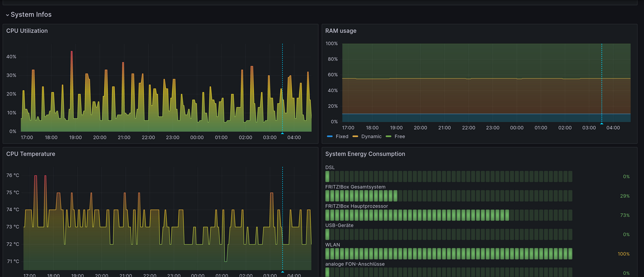Click the 19:00 time label in CPU Utilization
Screen dimensions: 644x277
pyautogui.click(x=76, y=137)
